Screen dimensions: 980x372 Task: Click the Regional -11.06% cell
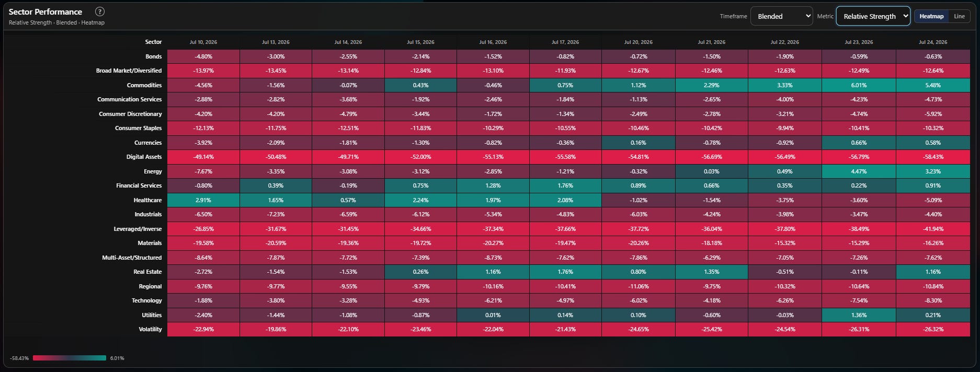click(639, 286)
